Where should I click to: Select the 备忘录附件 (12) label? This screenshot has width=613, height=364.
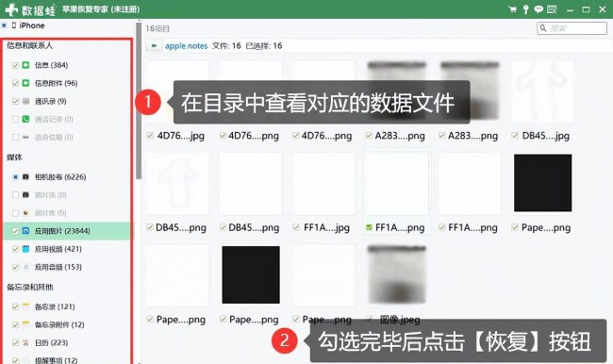pos(59,324)
